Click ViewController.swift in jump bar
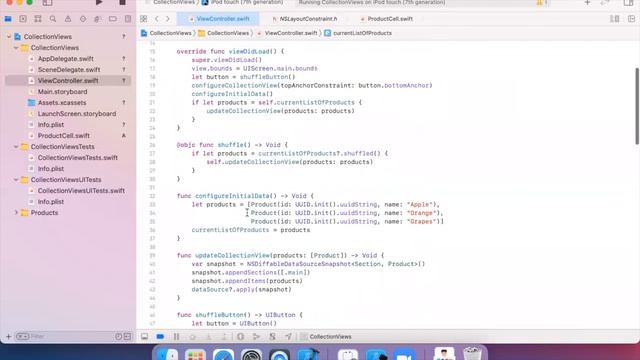 coord(287,33)
